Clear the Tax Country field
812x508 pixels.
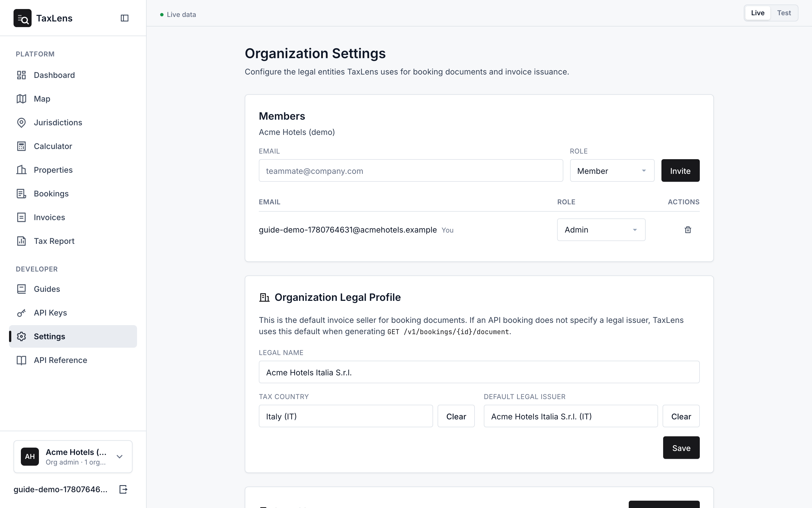[456, 416]
